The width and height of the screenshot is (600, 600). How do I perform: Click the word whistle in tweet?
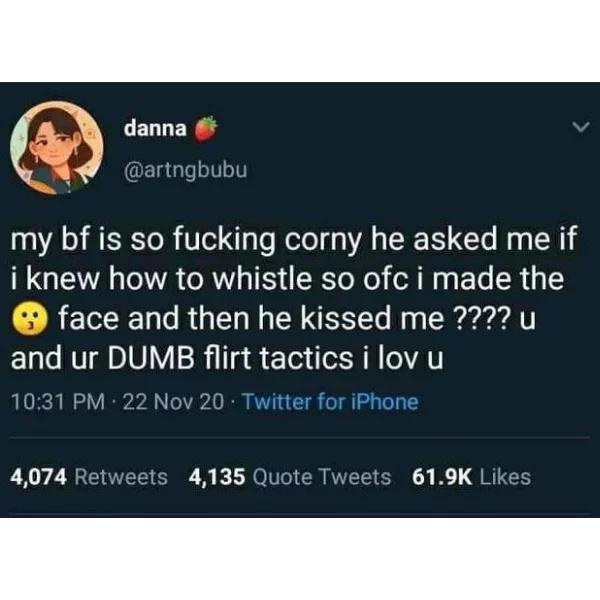262,279
